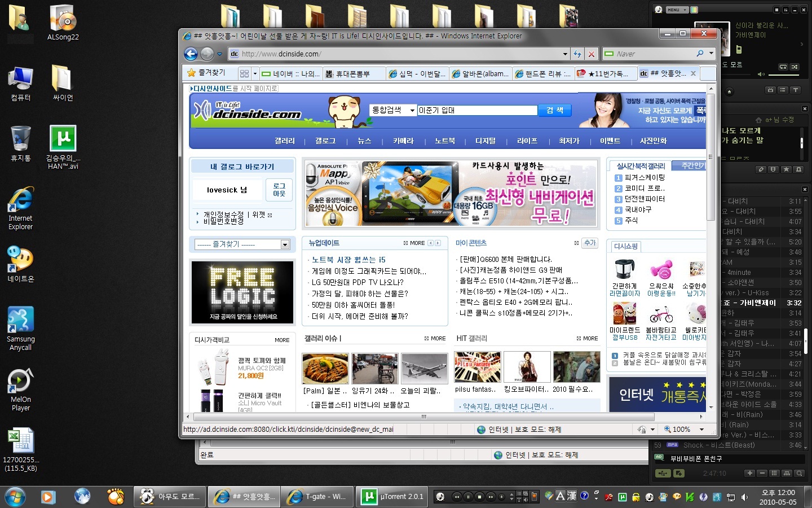
Task: Toggle the English A input mode indicator
Action: [x=560, y=496]
